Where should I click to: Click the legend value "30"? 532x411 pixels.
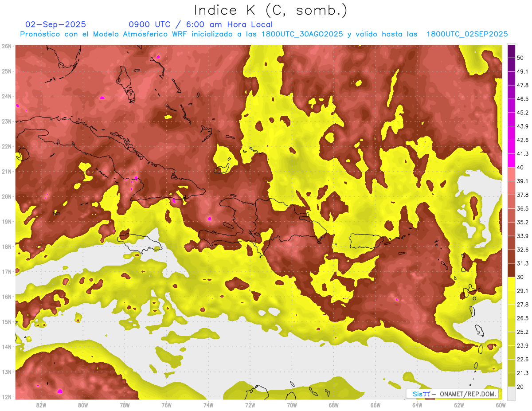click(521, 277)
